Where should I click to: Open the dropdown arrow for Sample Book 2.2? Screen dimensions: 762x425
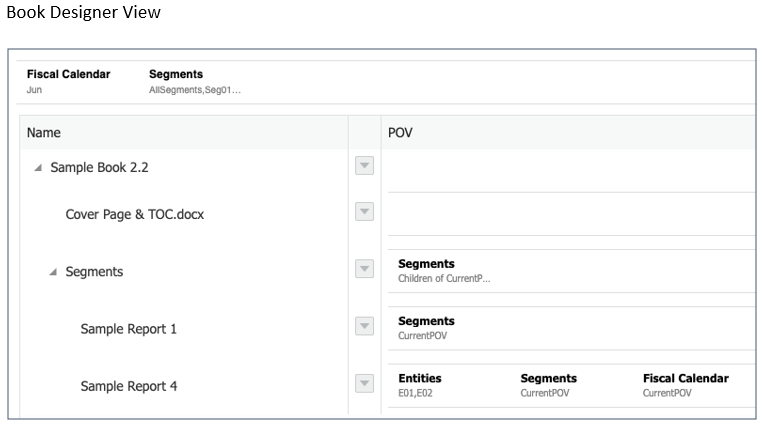(365, 167)
